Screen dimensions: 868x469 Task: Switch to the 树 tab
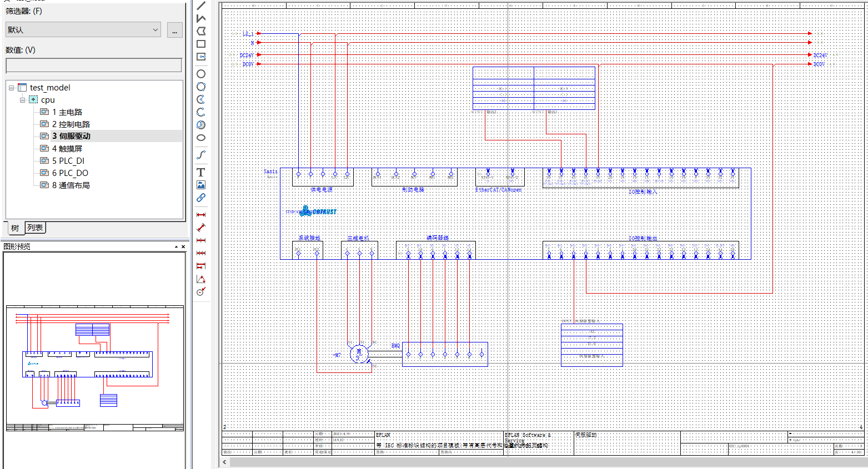point(15,228)
